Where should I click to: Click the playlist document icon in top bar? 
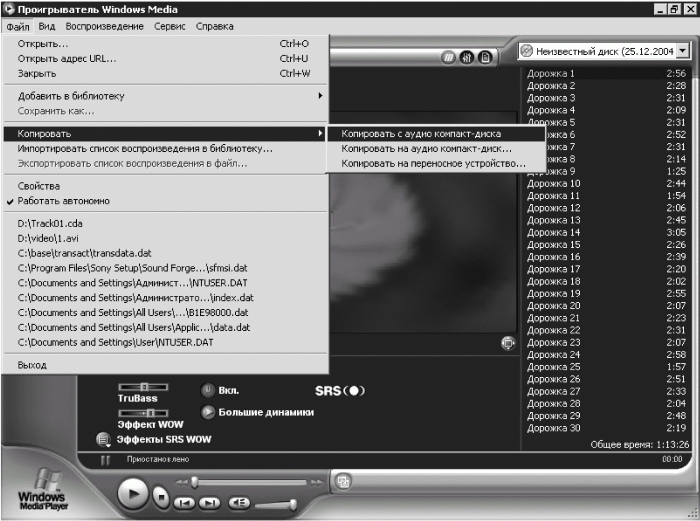[x=484, y=57]
